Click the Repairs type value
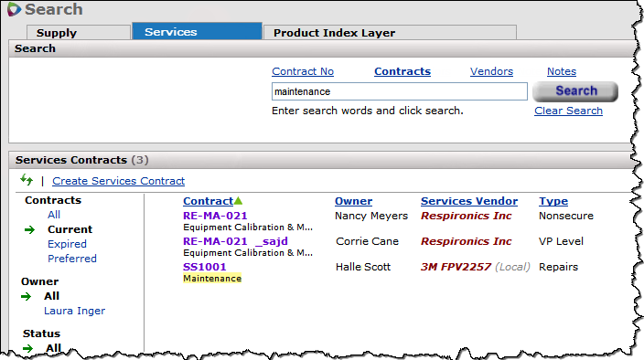644x360 pixels. click(558, 267)
